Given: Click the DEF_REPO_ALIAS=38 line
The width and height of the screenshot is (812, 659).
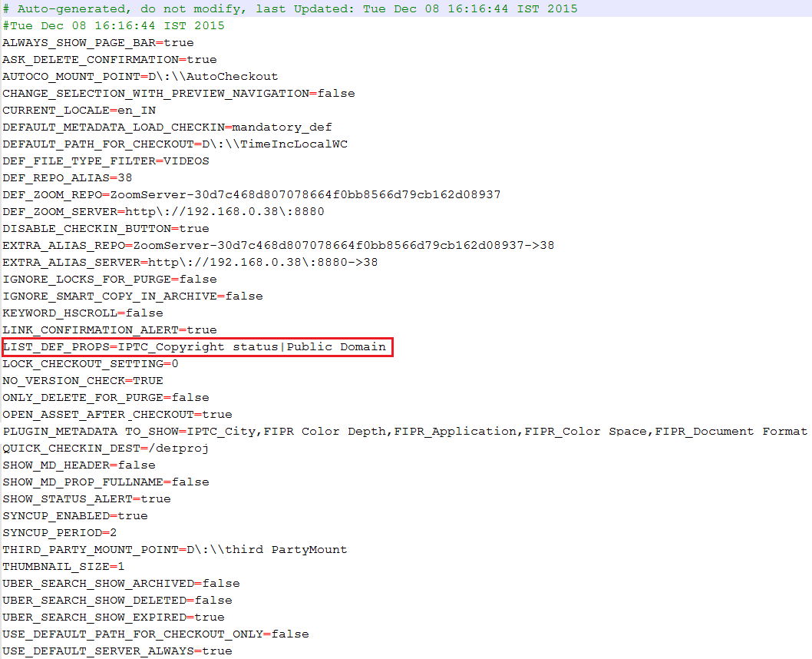Looking at the screenshot, I should [x=68, y=177].
